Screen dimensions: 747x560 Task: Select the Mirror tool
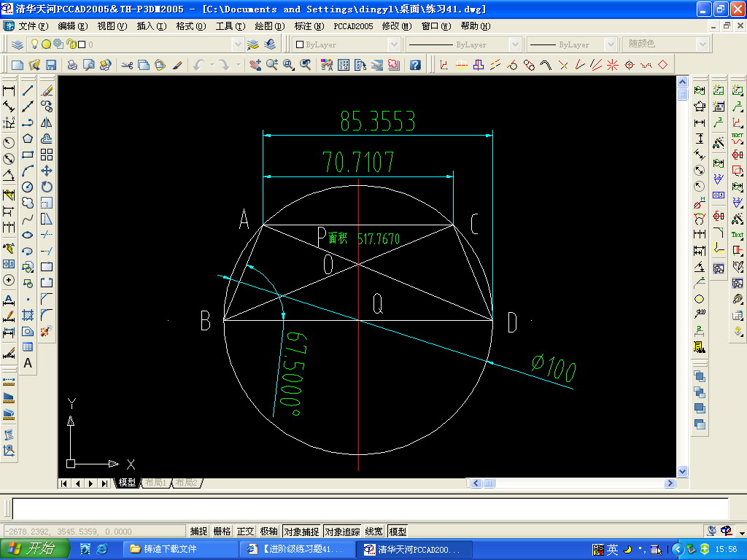(x=47, y=122)
